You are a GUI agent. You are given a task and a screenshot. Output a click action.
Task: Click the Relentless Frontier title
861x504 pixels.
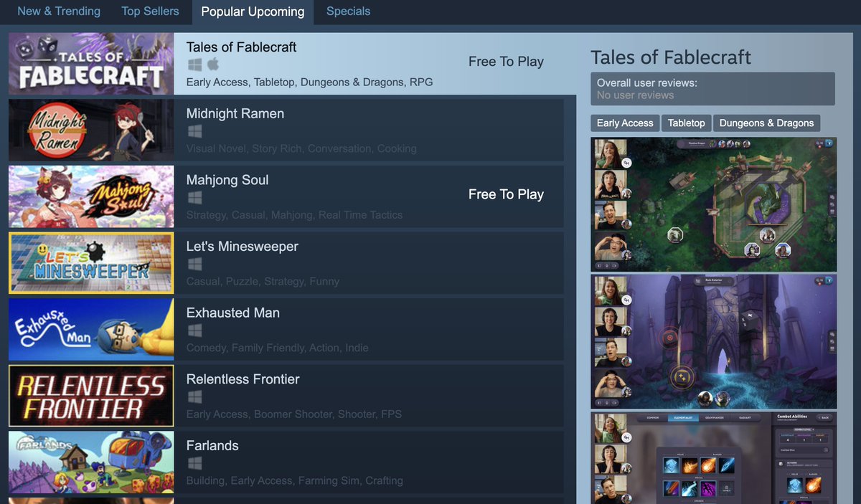point(243,379)
